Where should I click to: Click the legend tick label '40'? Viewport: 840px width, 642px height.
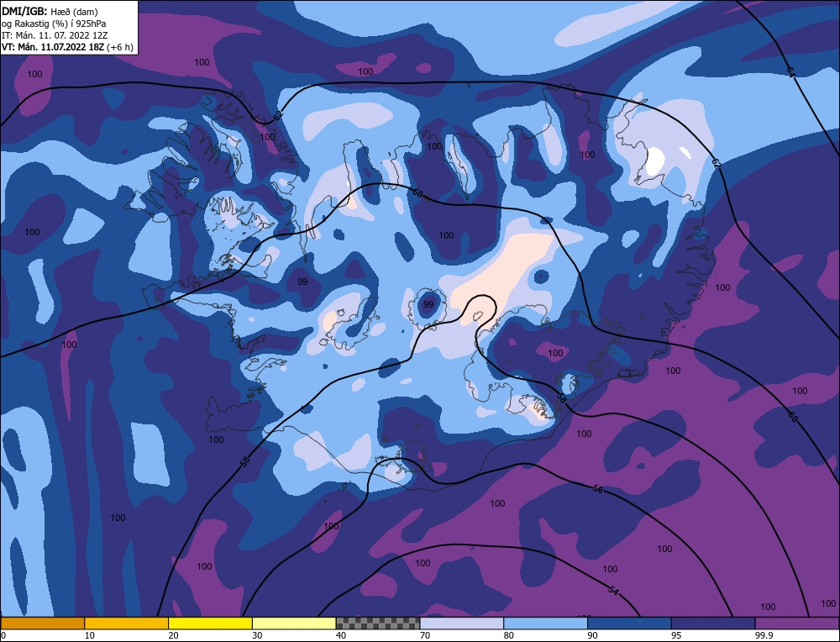coord(341,635)
